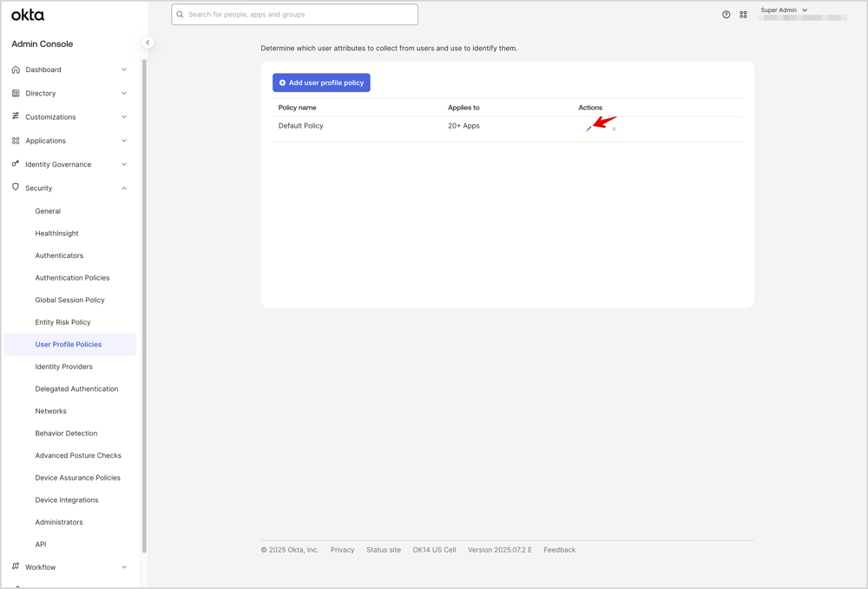Open the apps grid icon
Screen dimensions: 868x589
pos(744,15)
